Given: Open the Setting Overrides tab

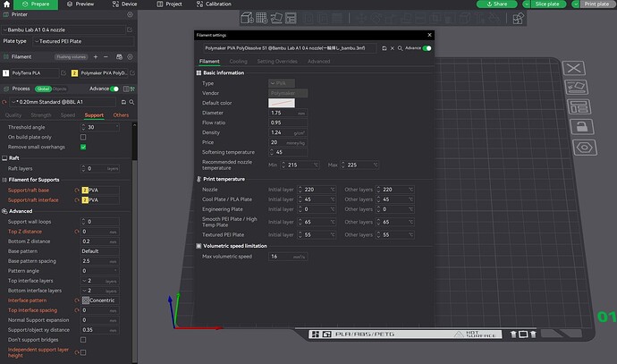Looking at the screenshot, I should click(277, 62).
